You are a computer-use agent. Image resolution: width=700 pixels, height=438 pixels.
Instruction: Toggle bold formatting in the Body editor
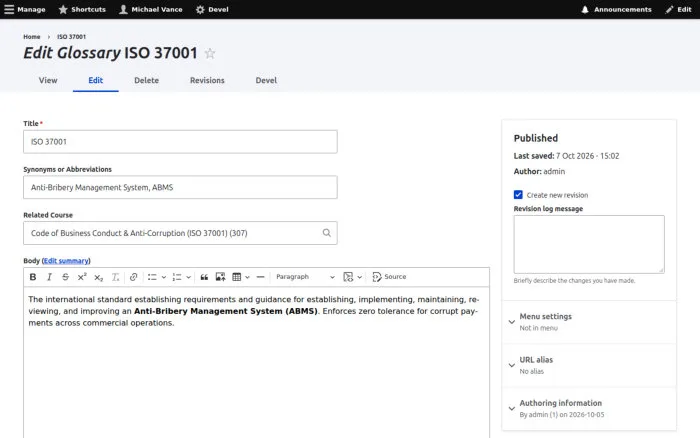33,277
